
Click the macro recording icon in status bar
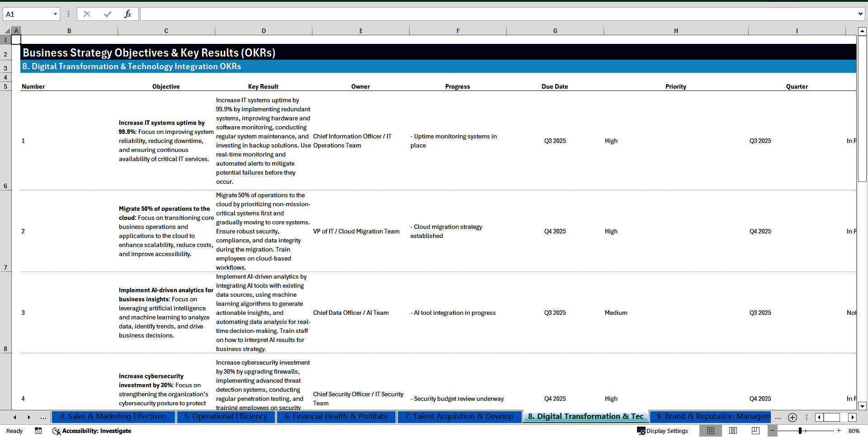point(38,431)
